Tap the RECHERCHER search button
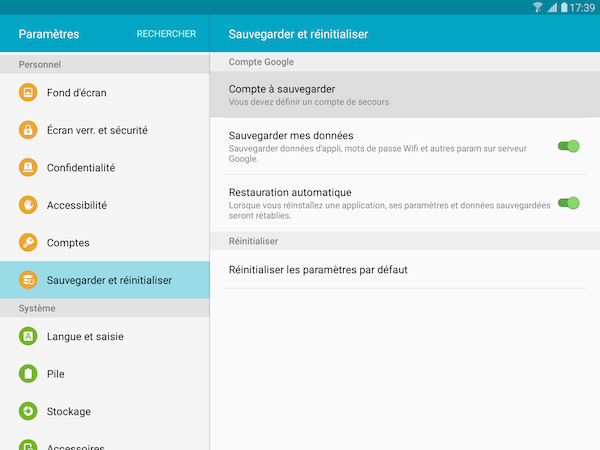Screen dimensions: 600x450 [166, 34]
